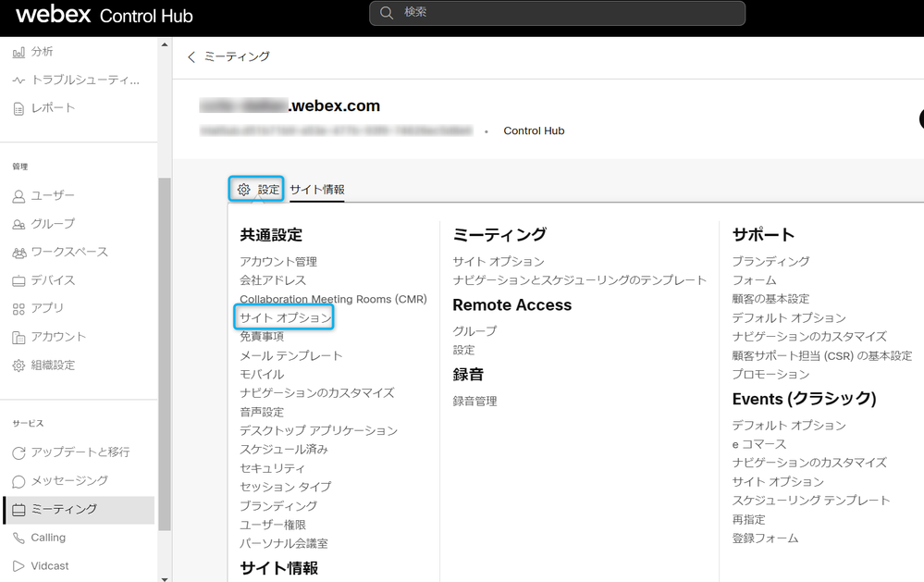Open サイト オプション under ミーティング
924x582 pixels.
499,261
